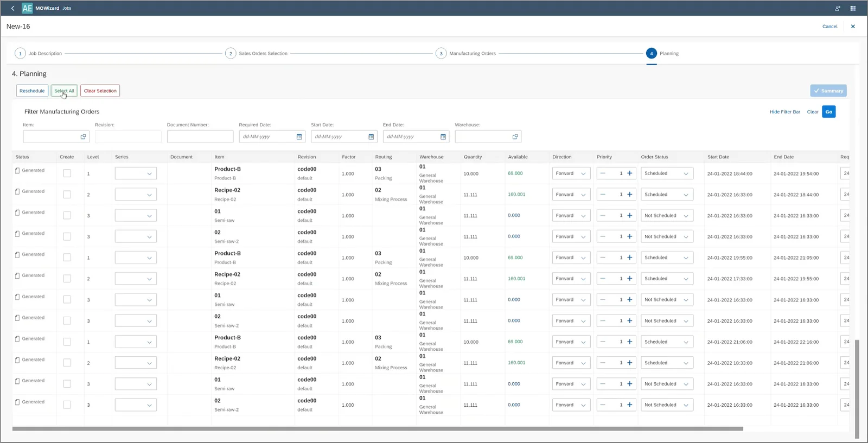This screenshot has height=443, width=868.
Task: Go to step 2 Sales Orders Selection
Action: (257, 53)
